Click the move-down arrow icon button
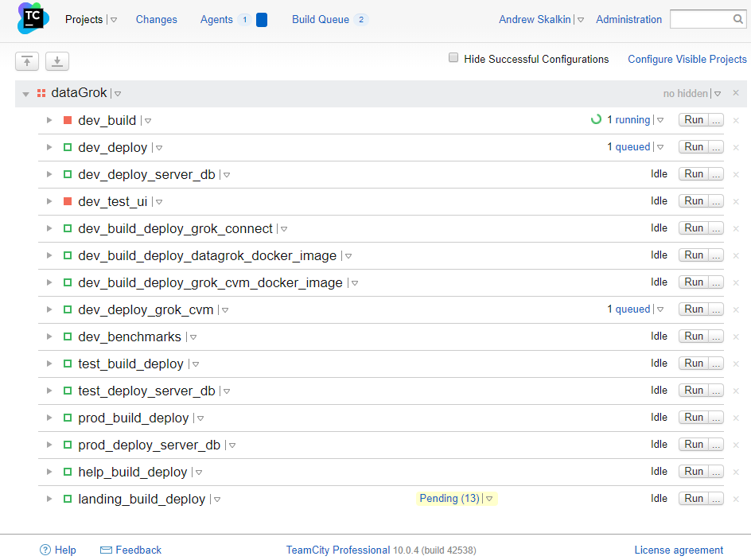 [57, 61]
